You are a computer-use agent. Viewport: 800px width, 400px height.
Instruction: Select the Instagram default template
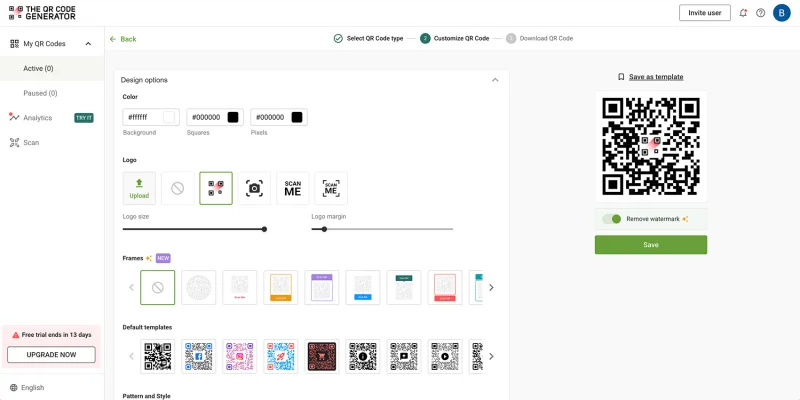point(240,356)
